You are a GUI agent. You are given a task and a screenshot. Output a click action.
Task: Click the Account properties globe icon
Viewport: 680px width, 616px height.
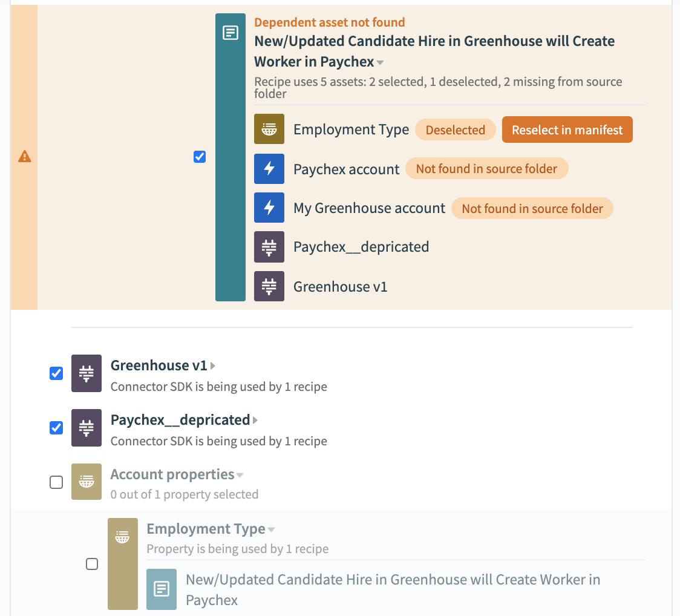click(87, 482)
